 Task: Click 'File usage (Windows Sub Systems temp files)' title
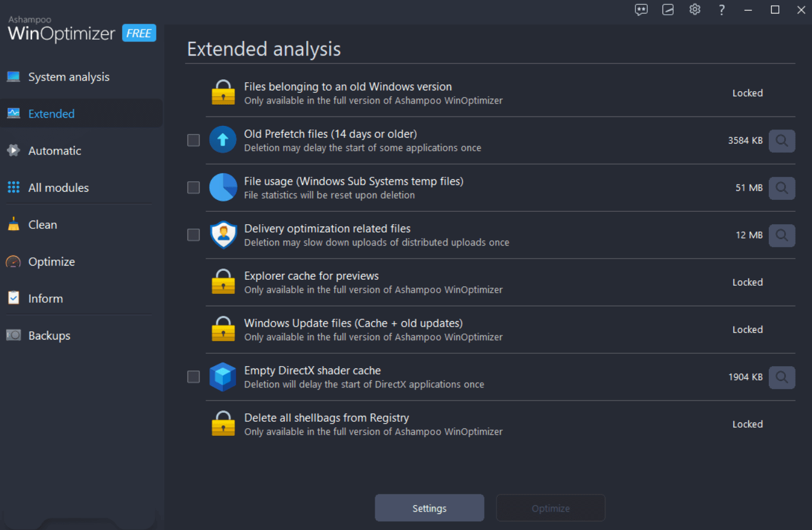(x=353, y=181)
